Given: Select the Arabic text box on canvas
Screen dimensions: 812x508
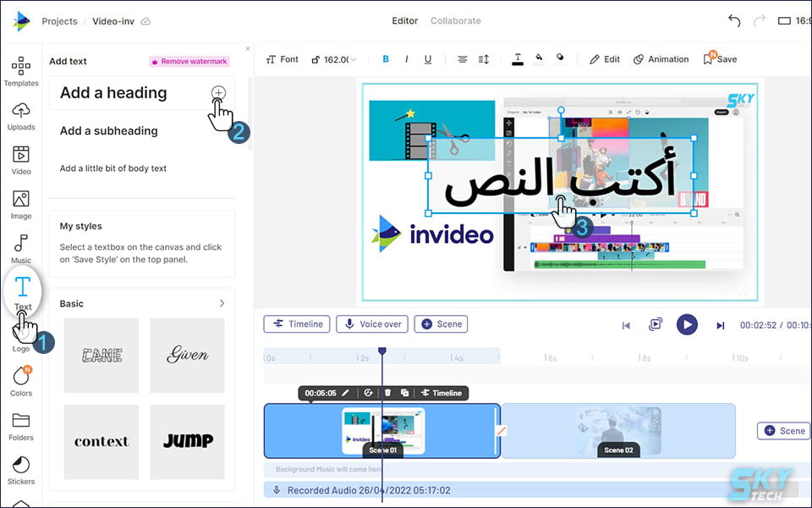Looking at the screenshot, I should pyautogui.click(x=560, y=176).
